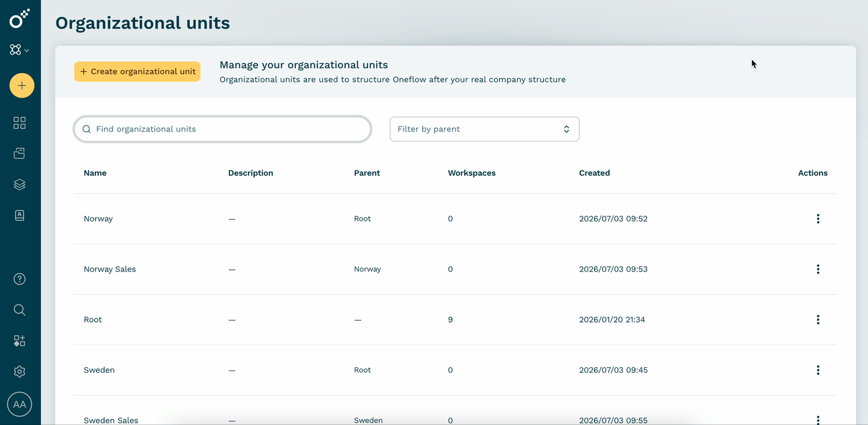This screenshot has width=868, height=425.
Task: Click the Description column header
Action: pyautogui.click(x=250, y=173)
